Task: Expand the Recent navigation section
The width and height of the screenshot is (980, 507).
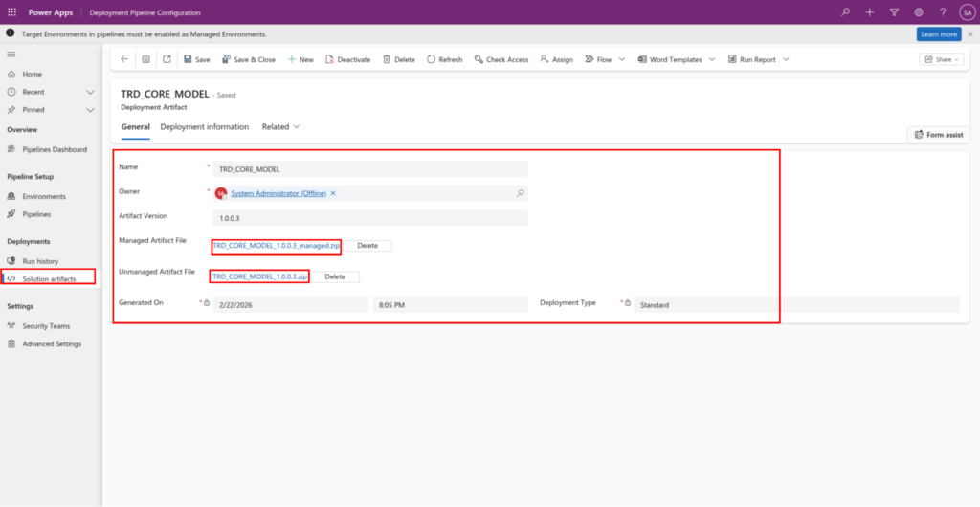Action: pyautogui.click(x=90, y=92)
